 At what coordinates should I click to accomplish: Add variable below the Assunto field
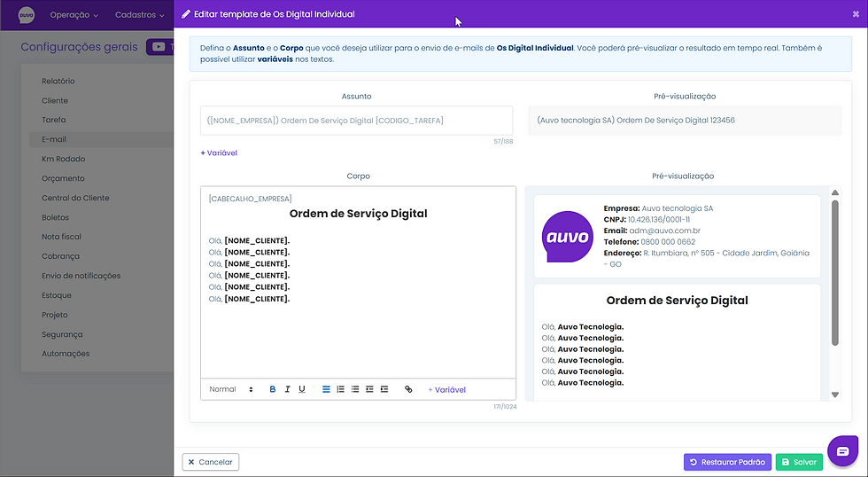pos(219,152)
